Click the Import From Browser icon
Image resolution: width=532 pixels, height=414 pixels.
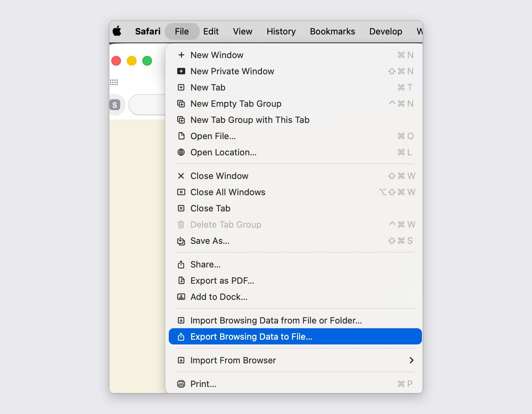click(x=181, y=360)
